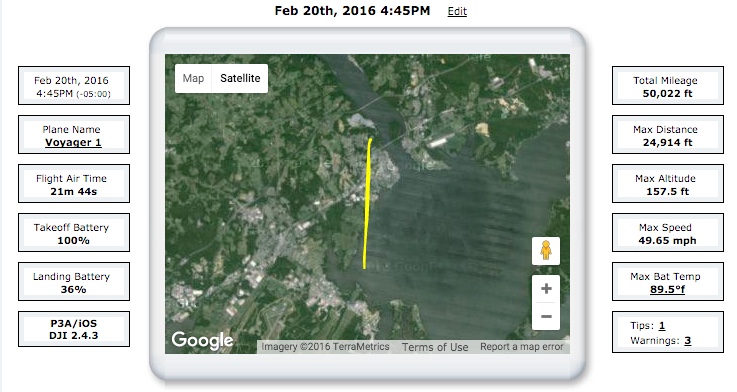Switch map to Map view
737x392 pixels.
193,78
